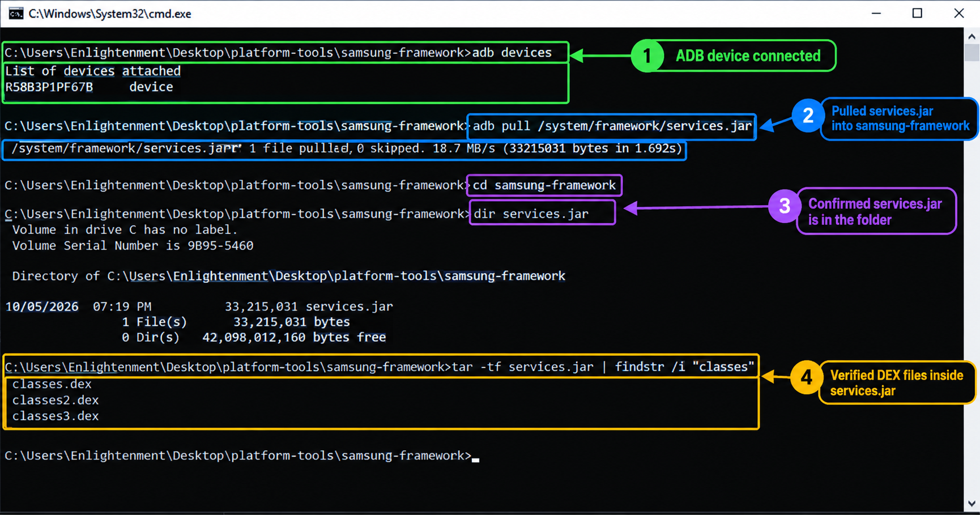Click the "1 file pulled, 0 skipped" output
Viewport: 980px width, 515px height.
pyautogui.click(x=336, y=148)
